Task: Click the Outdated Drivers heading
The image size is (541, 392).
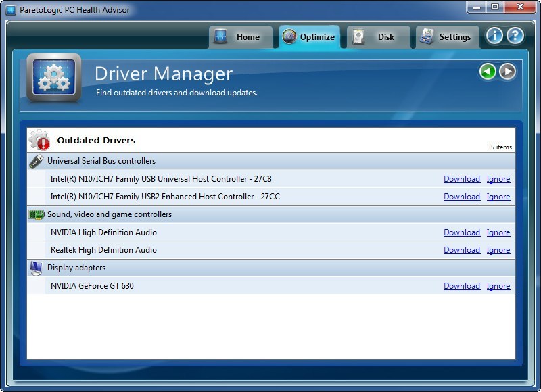Action: click(96, 139)
